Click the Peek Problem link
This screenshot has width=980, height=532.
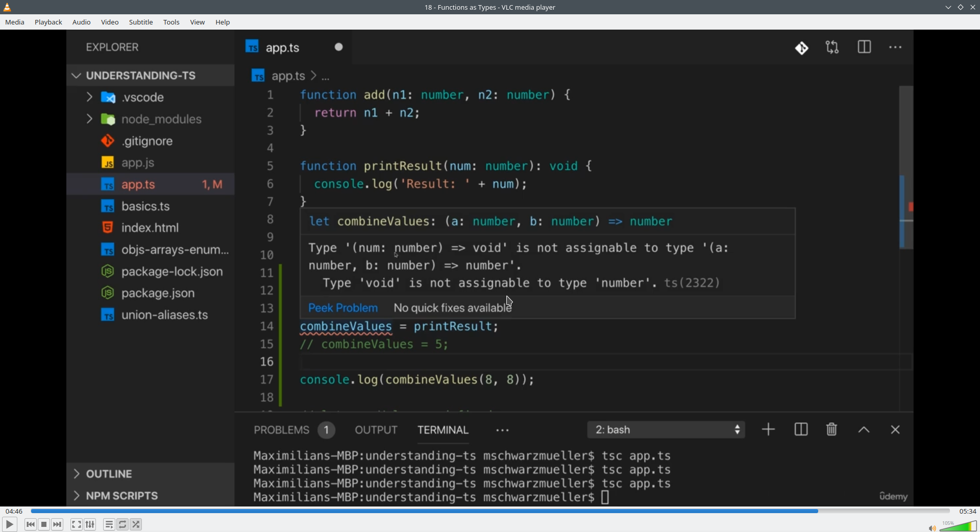[x=343, y=308]
